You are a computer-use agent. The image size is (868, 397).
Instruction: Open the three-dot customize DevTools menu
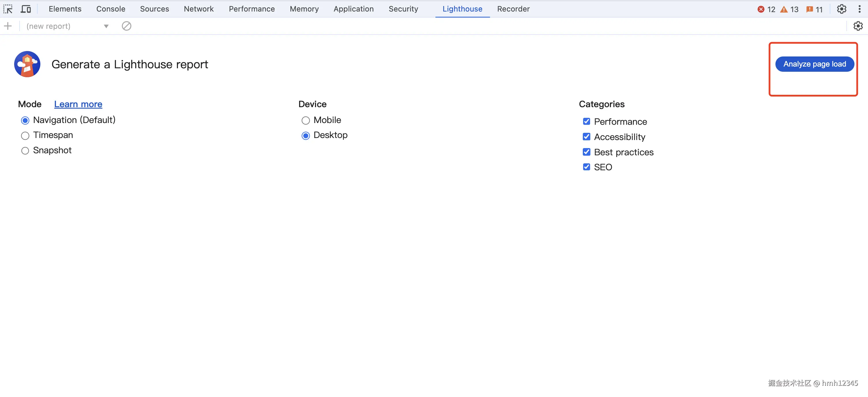tap(859, 9)
